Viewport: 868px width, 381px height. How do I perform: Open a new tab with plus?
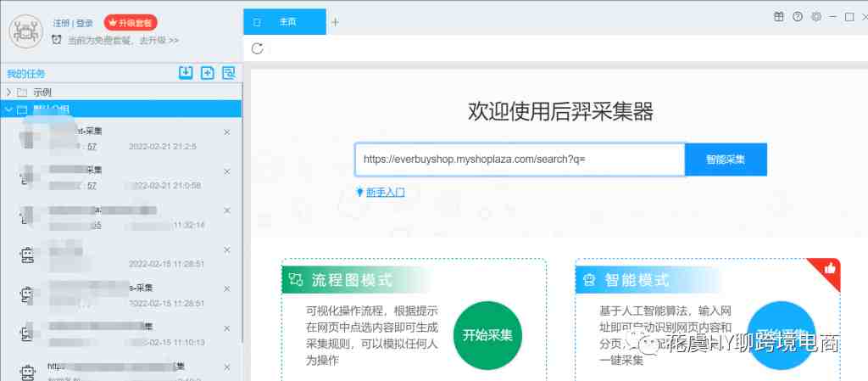coord(335,22)
